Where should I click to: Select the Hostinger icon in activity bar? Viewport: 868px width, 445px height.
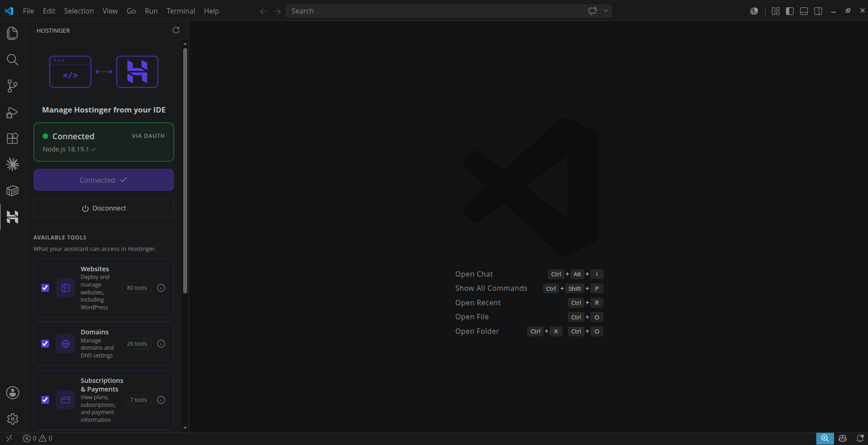13,217
